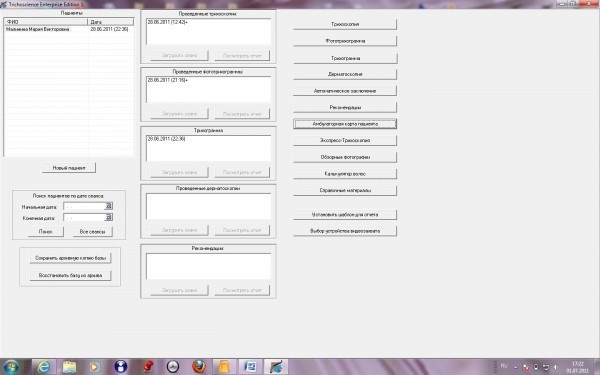Open calendar picker for Начальная дата
Viewport: 600px width, 375px height.
pos(109,206)
